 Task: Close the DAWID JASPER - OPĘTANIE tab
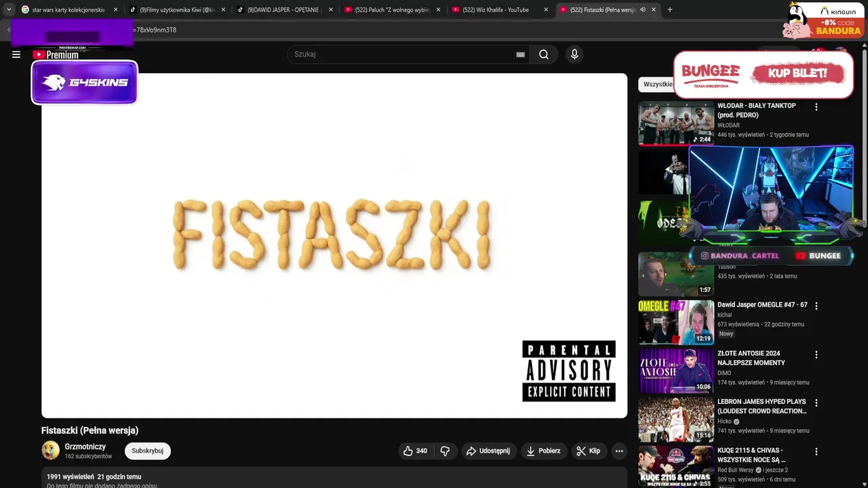tap(331, 9)
